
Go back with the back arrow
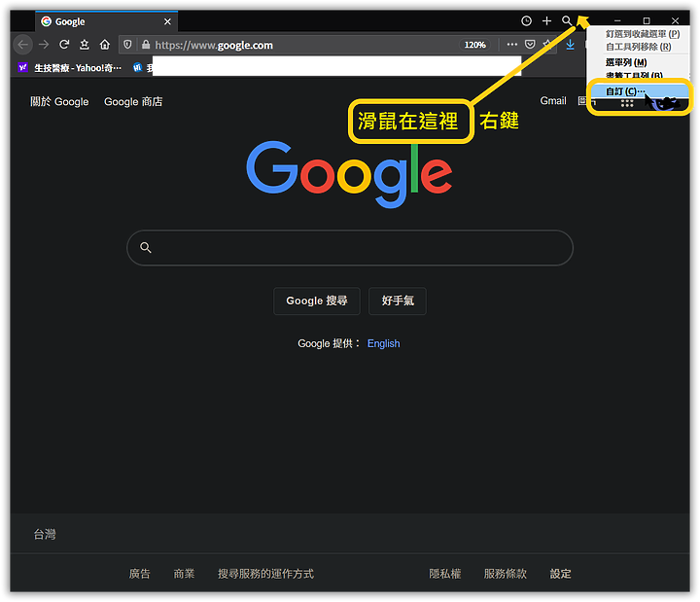click(23, 45)
